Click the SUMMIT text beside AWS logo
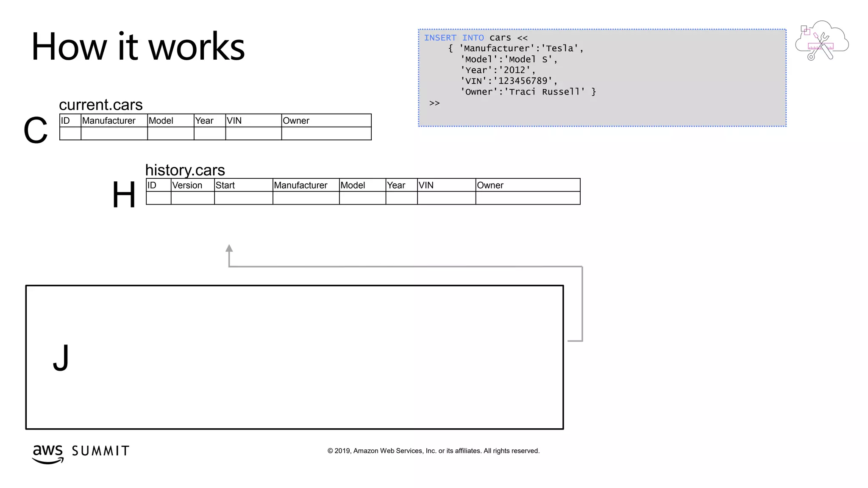The image size is (868, 488). 100,451
